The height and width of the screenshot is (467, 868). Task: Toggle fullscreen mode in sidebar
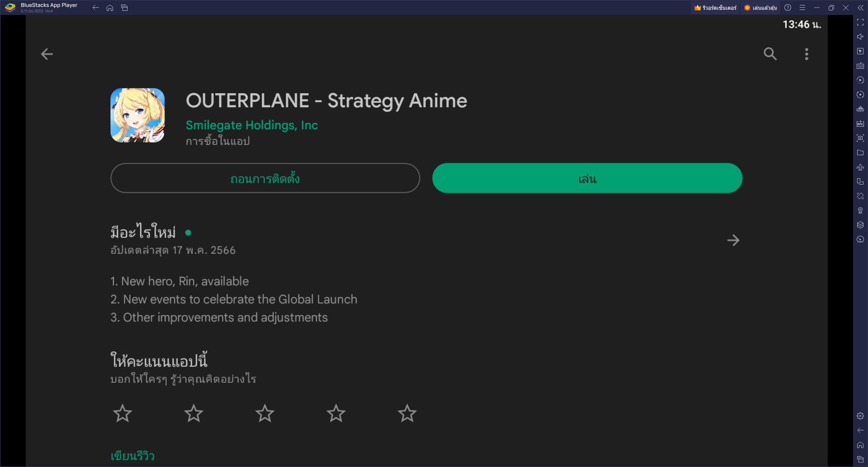coord(860,22)
